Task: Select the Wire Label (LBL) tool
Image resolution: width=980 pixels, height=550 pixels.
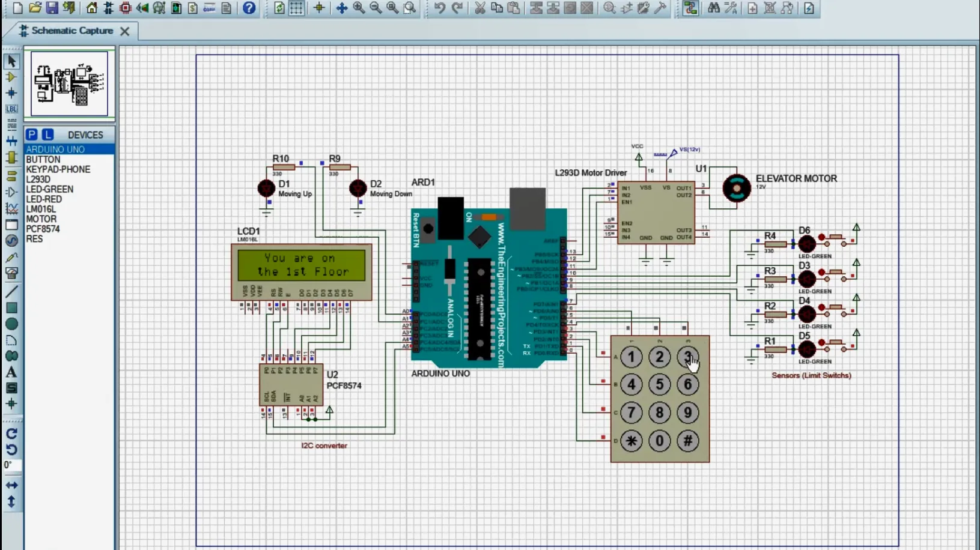Action: pos(11,109)
